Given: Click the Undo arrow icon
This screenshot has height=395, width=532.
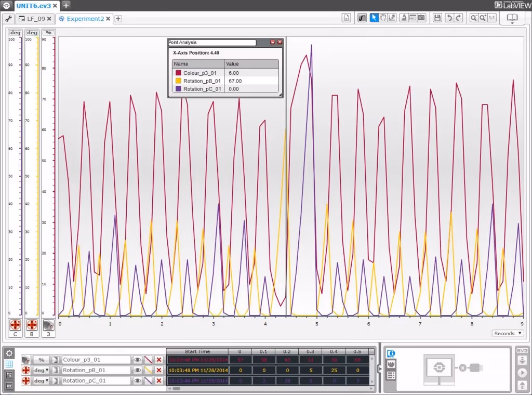Looking at the screenshot, I should click(x=450, y=18).
